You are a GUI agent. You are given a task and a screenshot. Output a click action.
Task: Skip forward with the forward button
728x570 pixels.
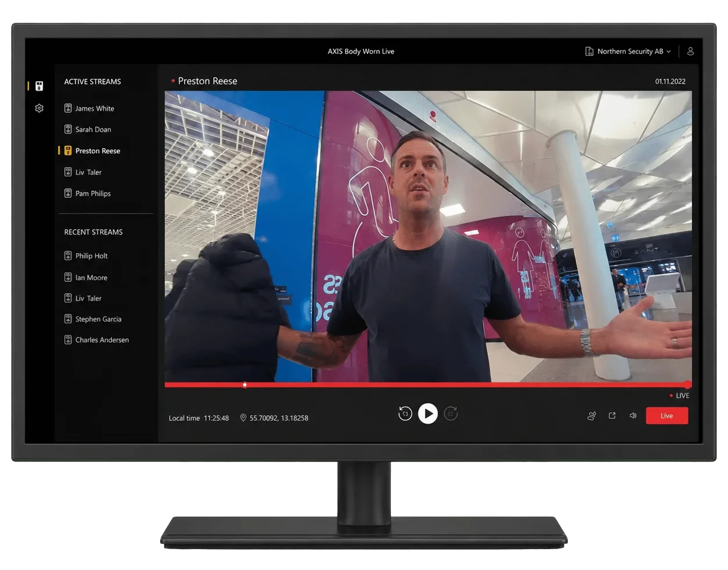point(451,414)
